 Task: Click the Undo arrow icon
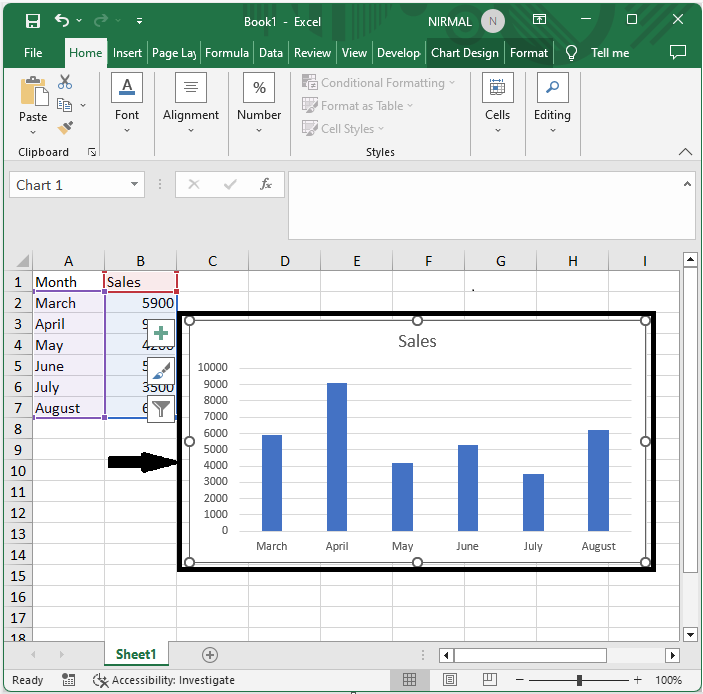coord(62,20)
